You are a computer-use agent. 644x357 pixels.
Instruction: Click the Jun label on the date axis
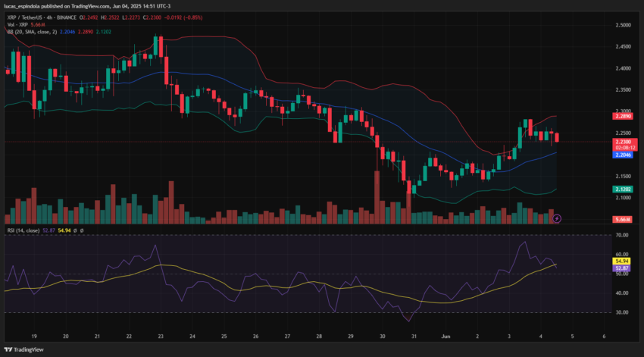point(445,336)
